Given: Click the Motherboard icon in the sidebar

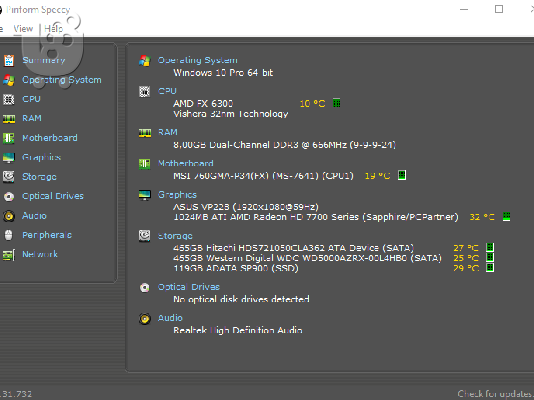Looking at the screenshot, I should pos(9,138).
